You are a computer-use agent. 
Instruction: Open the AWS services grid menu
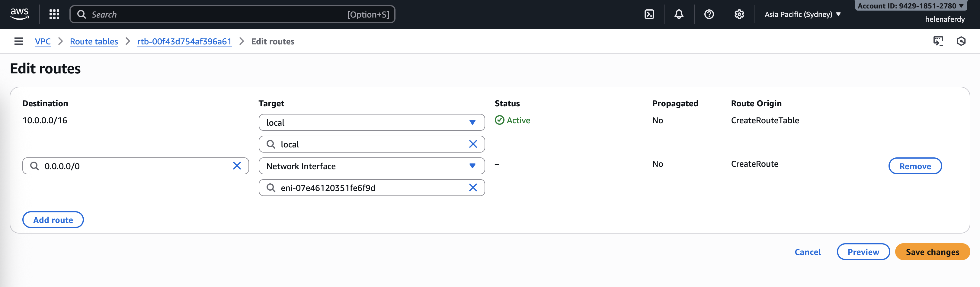54,15
